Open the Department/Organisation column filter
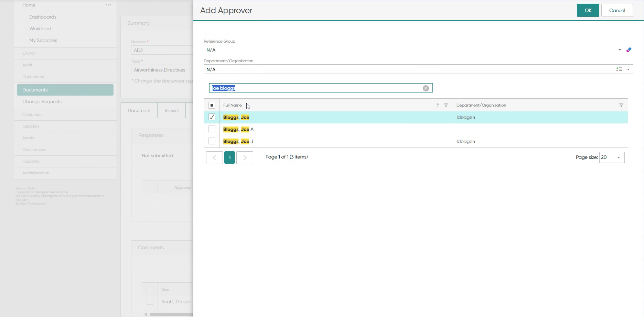Viewport: 644px width, 317px height. [621, 105]
